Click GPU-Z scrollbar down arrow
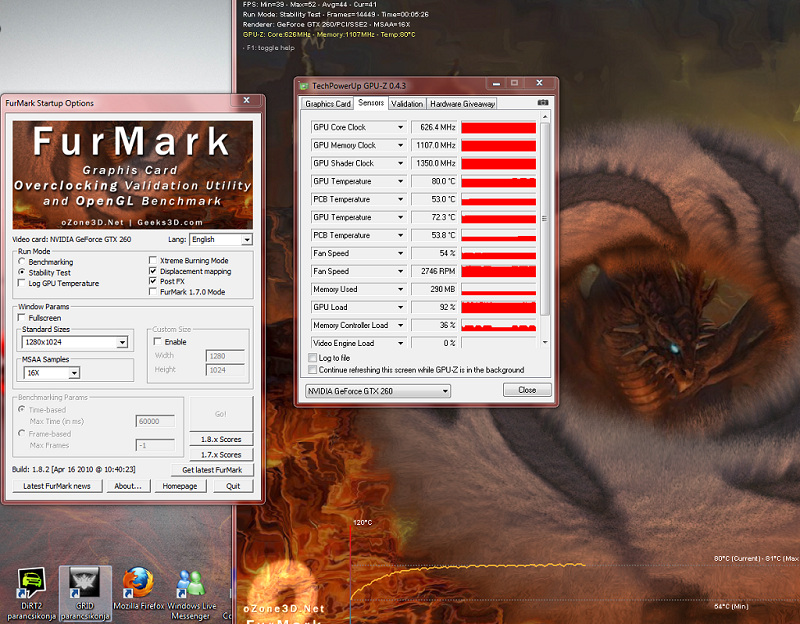 pyautogui.click(x=545, y=342)
